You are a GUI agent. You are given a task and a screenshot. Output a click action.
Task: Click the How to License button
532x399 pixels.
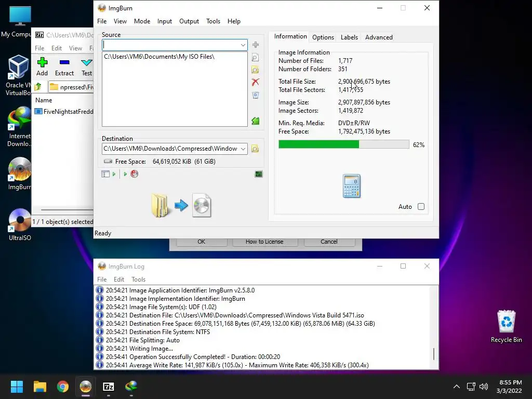[x=264, y=242]
